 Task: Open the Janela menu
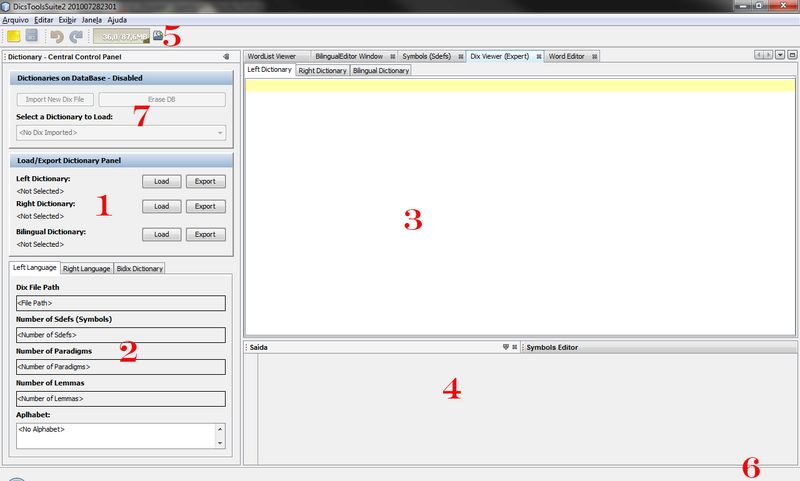pyautogui.click(x=92, y=20)
